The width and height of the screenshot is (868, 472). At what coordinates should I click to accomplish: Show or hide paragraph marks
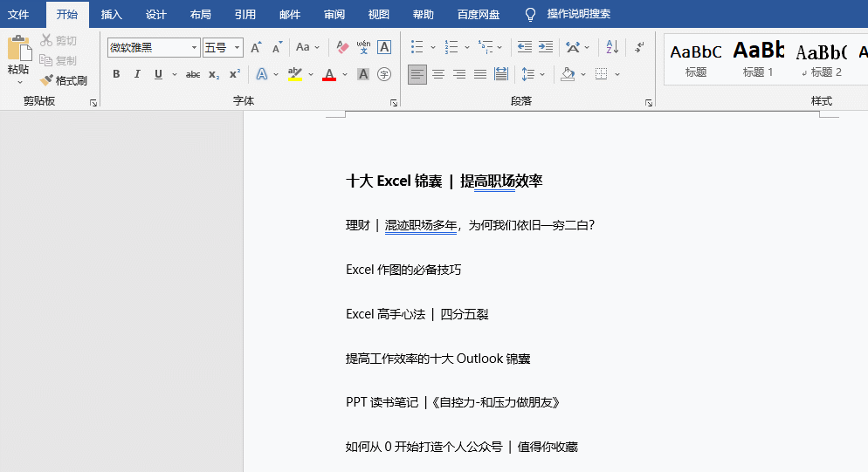tap(639, 48)
